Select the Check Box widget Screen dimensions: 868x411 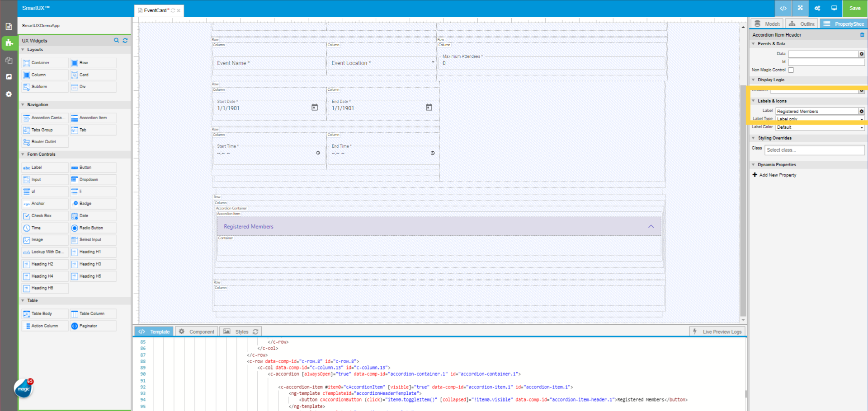(45, 216)
